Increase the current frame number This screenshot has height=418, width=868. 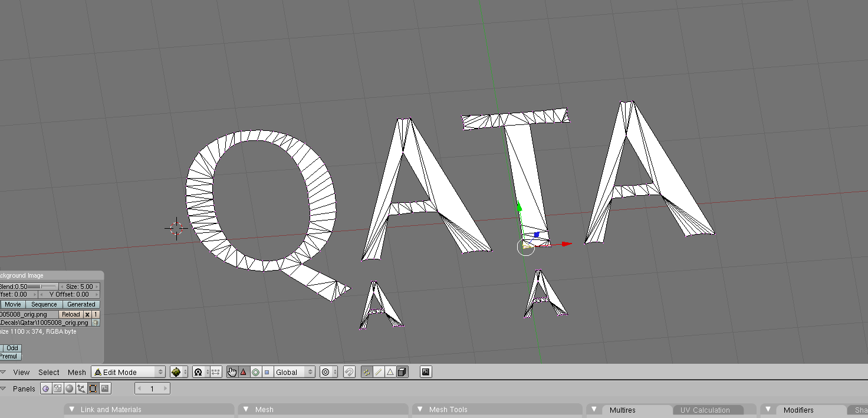pyautogui.click(x=166, y=389)
